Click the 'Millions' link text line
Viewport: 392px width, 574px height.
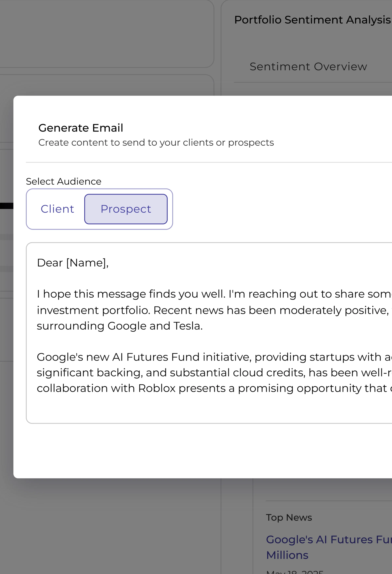pyautogui.click(x=287, y=555)
